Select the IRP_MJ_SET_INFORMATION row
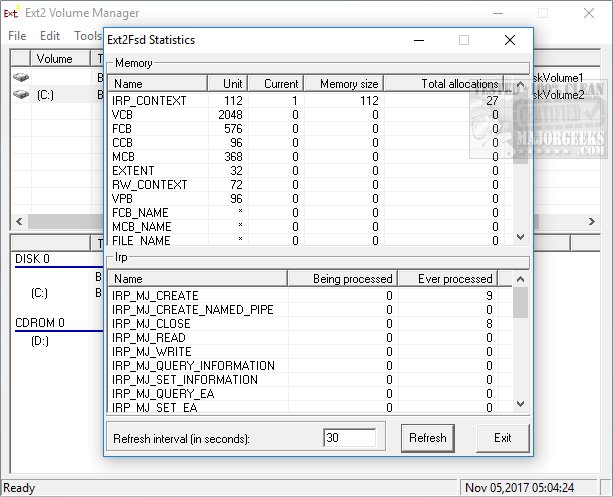This screenshot has width=613, height=497. (310, 380)
